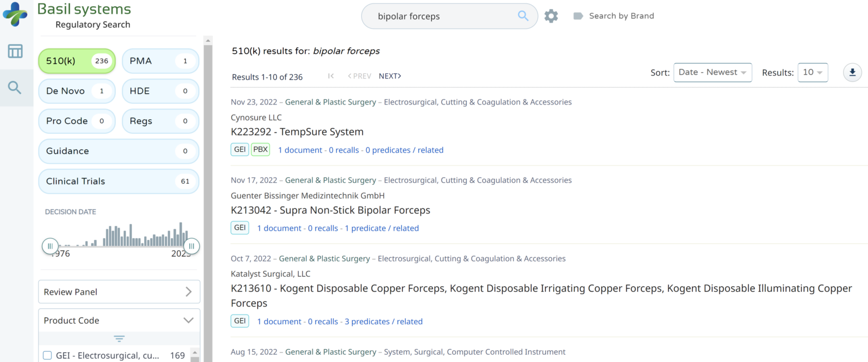
Task: Click the Product Code filter lines icon
Action: tap(119, 339)
